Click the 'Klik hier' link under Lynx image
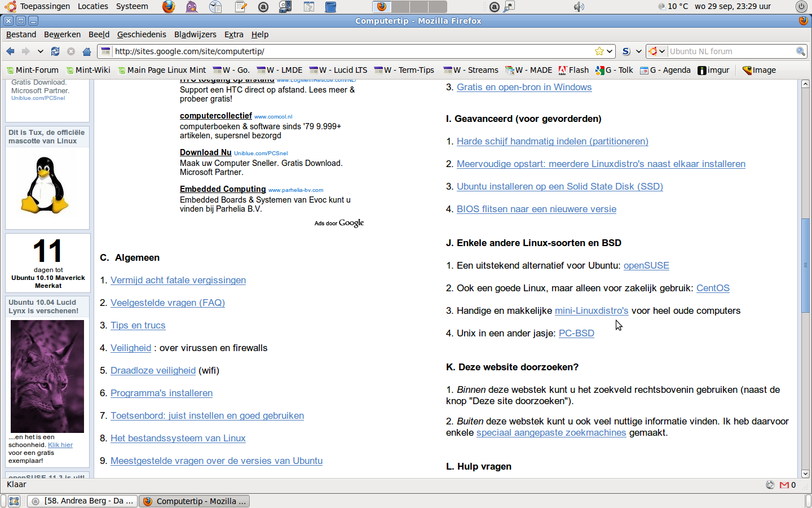The width and height of the screenshot is (812, 508). coord(60,445)
